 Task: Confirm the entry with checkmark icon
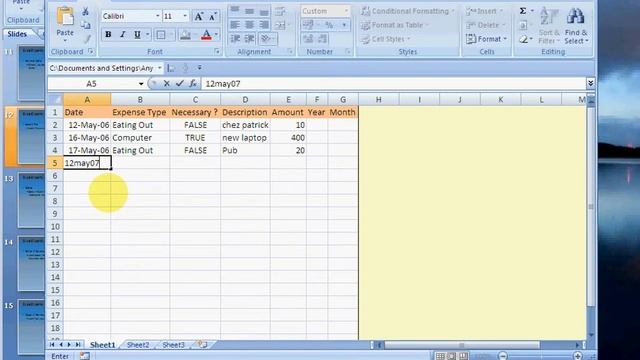pos(180,83)
